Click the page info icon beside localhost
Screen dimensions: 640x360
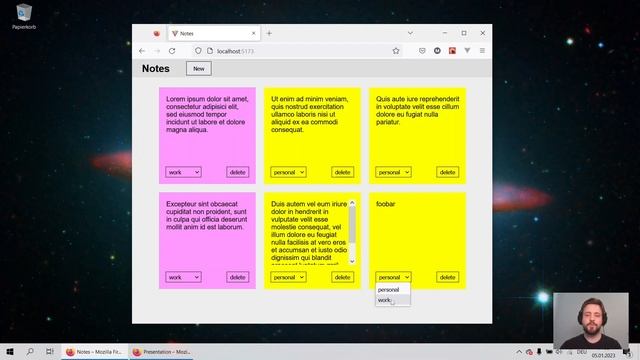pyautogui.click(x=210, y=51)
